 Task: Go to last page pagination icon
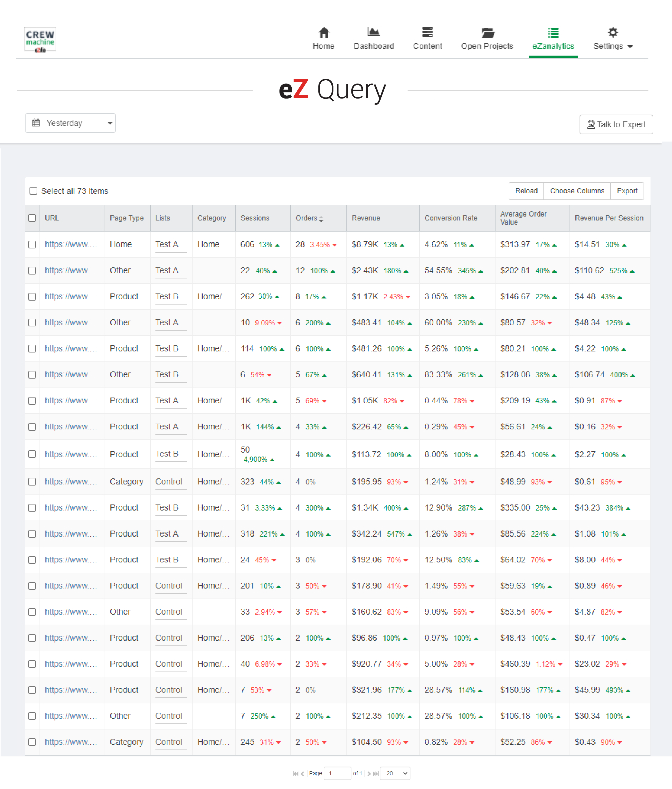[375, 773]
